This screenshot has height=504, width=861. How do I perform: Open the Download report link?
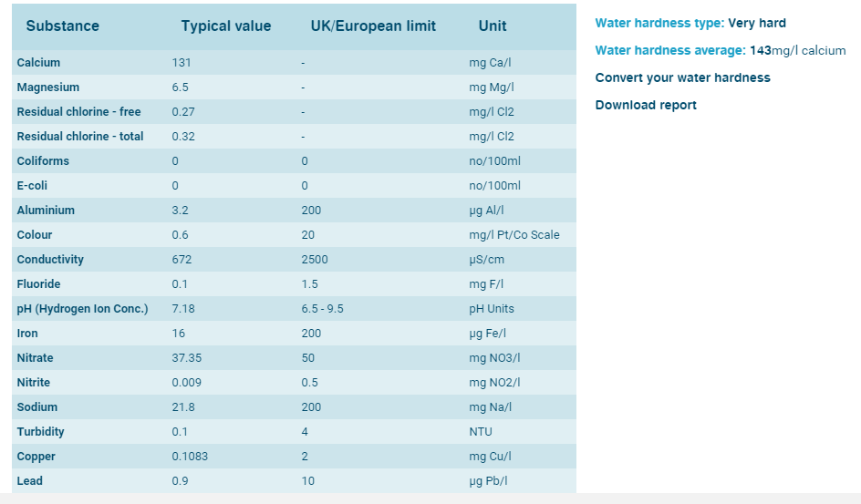point(646,105)
